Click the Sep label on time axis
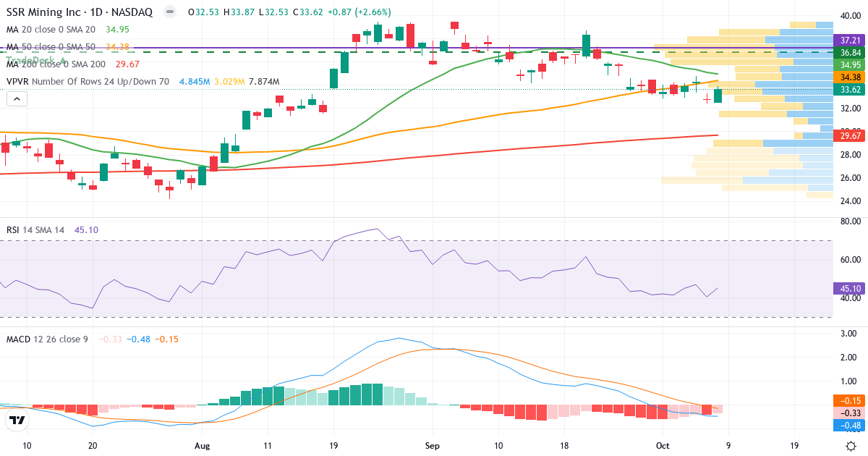Viewport: 868px width, 456px height. pos(432,446)
